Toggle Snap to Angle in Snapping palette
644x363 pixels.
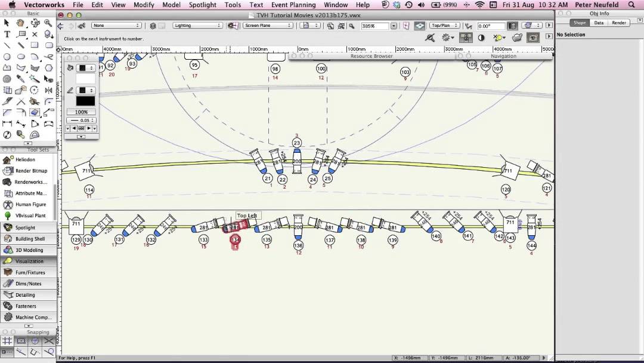point(35,341)
